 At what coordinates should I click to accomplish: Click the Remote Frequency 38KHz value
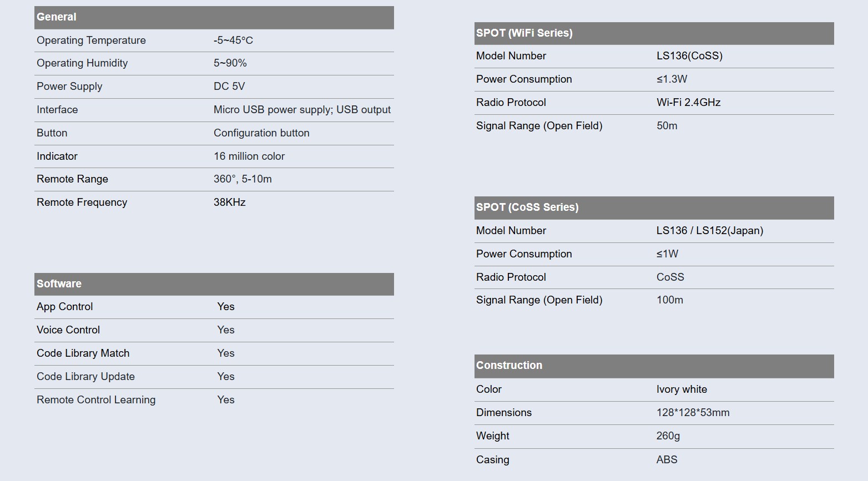pos(229,202)
